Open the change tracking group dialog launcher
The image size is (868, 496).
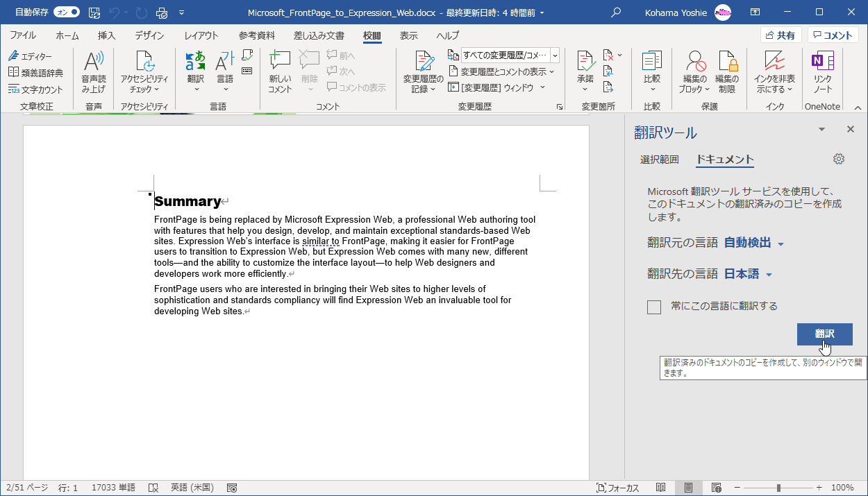pos(559,107)
